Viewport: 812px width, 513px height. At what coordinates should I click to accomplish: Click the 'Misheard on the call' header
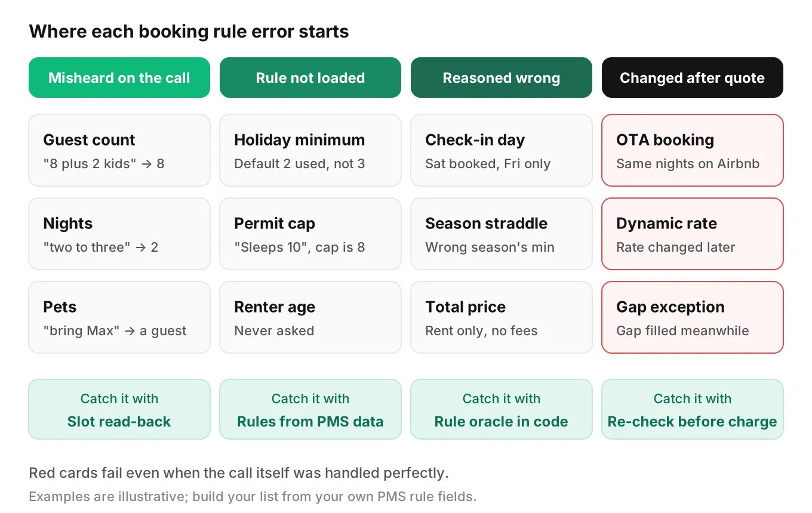119,78
